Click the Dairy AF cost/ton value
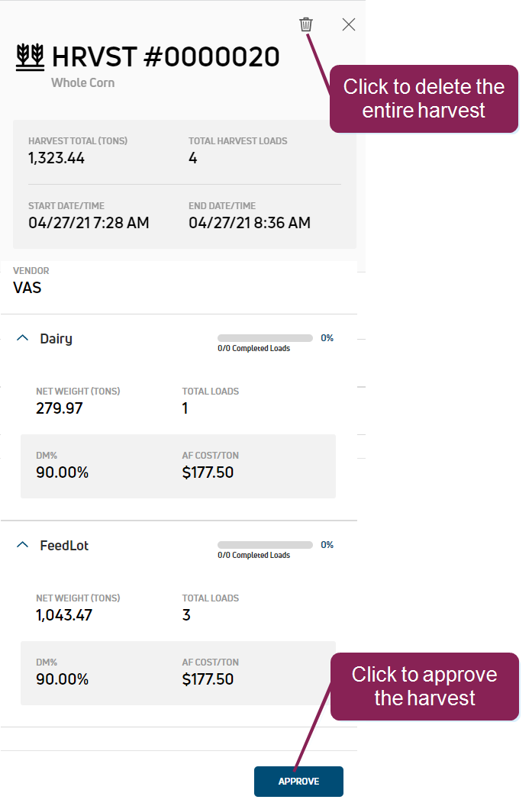The image size is (532, 806). coord(208,472)
